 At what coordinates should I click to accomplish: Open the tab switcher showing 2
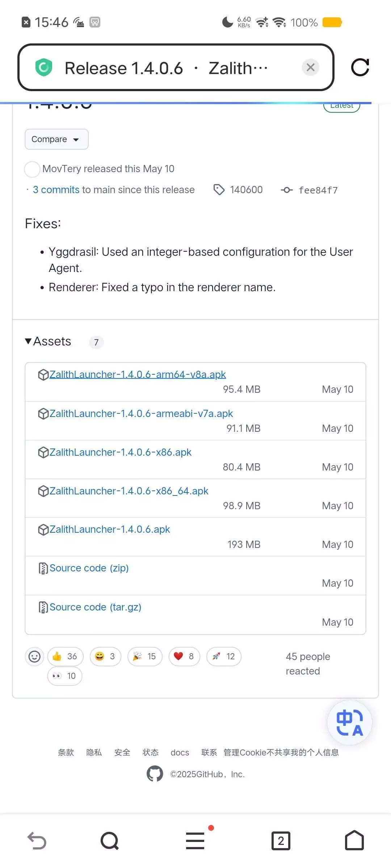tap(281, 841)
